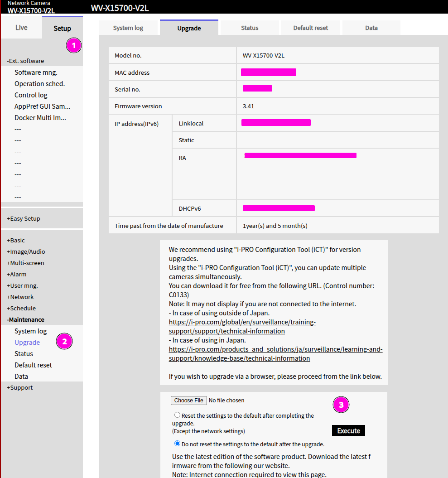
Task: Expand the Support section
Action: tap(20, 387)
